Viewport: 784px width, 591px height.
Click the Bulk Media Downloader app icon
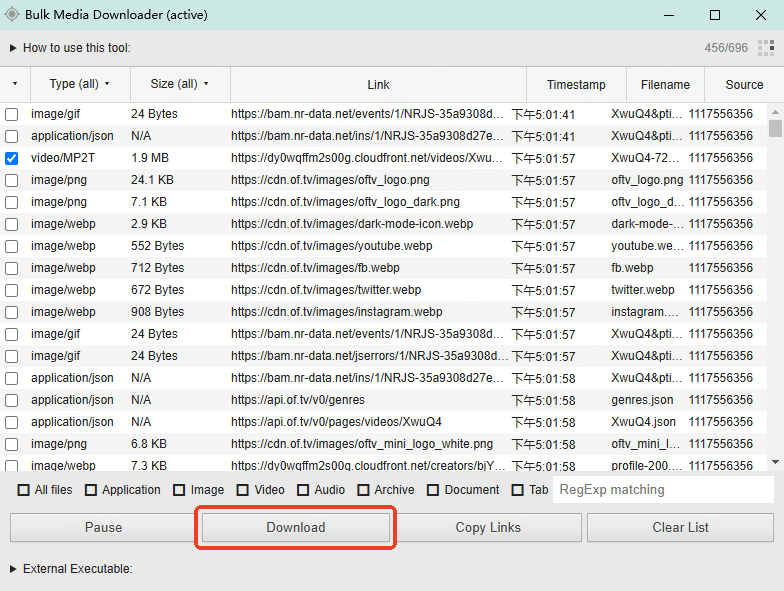coord(12,14)
